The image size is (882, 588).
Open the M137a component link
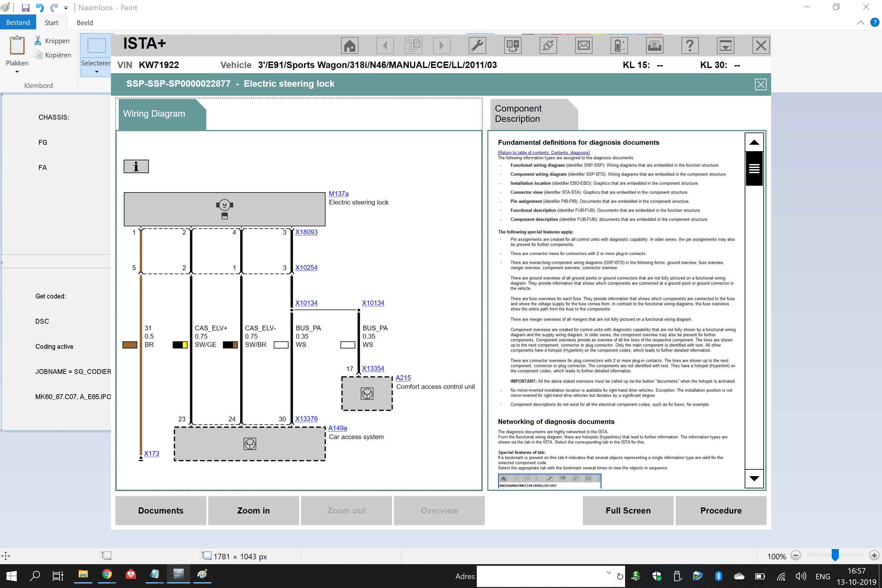point(338,193)
